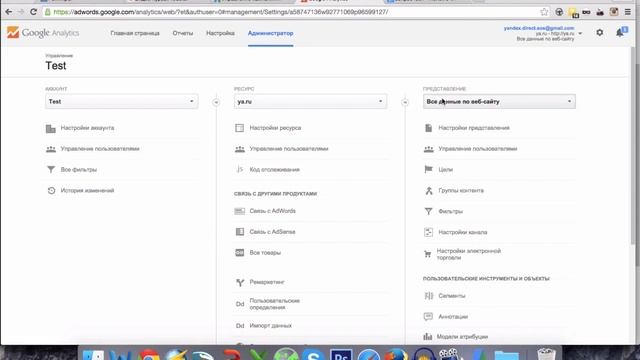Image resolution: width=640 pixels, height=360 pixels.
Task: Open Chrome from the Dock
Action: coord(149,354)
